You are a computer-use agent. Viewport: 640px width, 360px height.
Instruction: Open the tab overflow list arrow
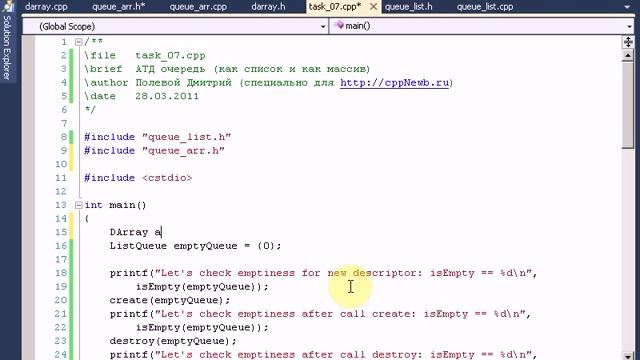627,7
